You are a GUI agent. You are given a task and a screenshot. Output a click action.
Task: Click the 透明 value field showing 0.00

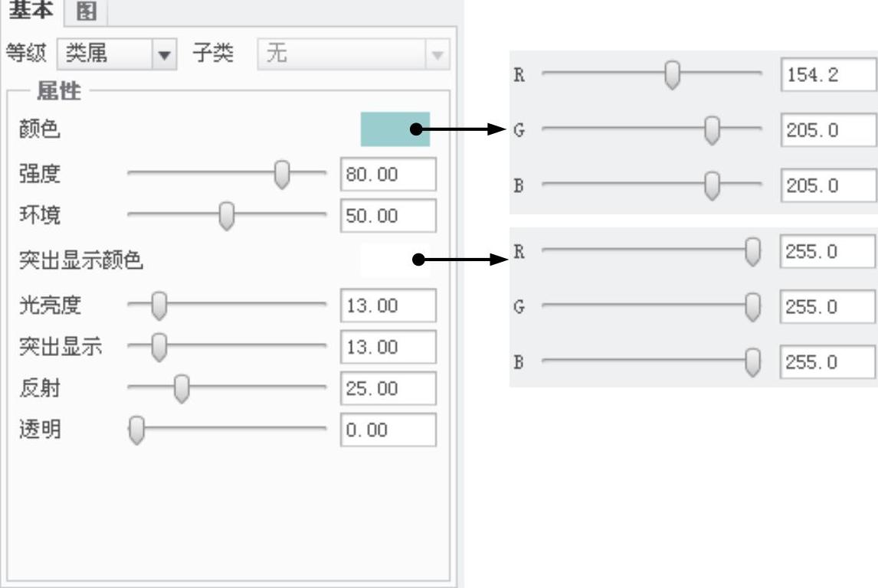point(388,430)
